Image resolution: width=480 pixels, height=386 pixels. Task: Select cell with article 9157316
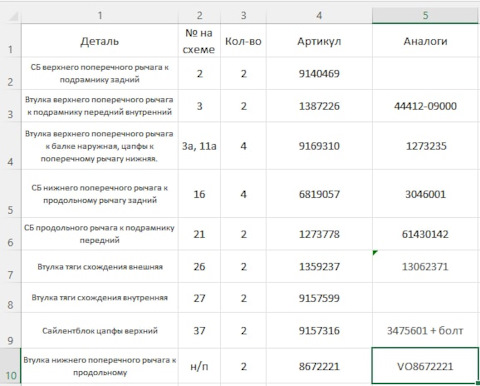tap(319, 331)
